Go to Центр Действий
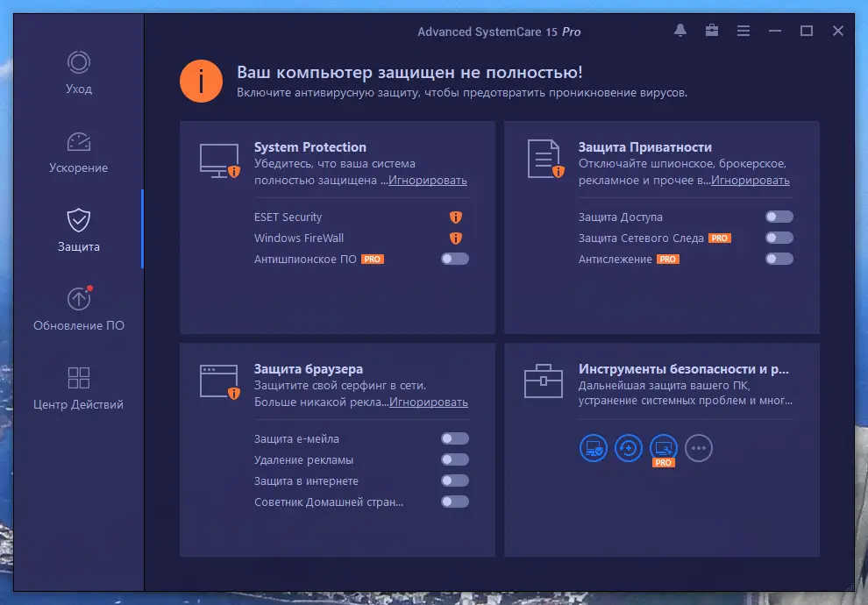868x605 pixels. pyautogui.click(x=79, y=388)
